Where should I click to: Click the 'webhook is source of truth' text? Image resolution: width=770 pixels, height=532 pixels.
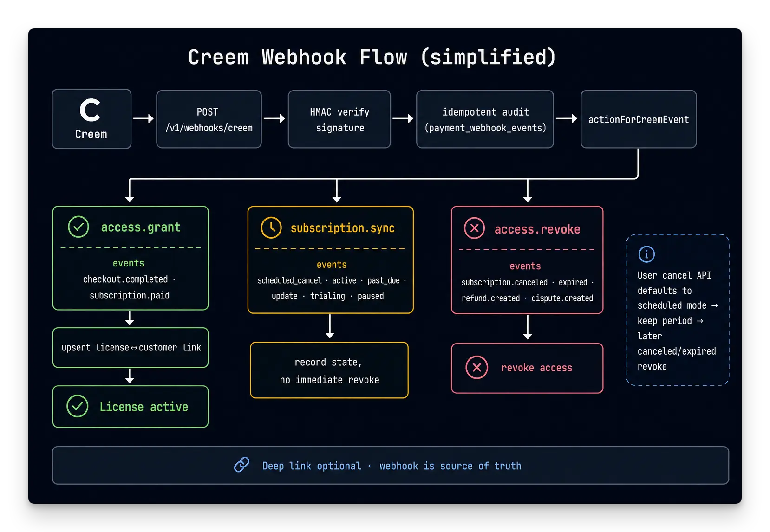point(450,466)
